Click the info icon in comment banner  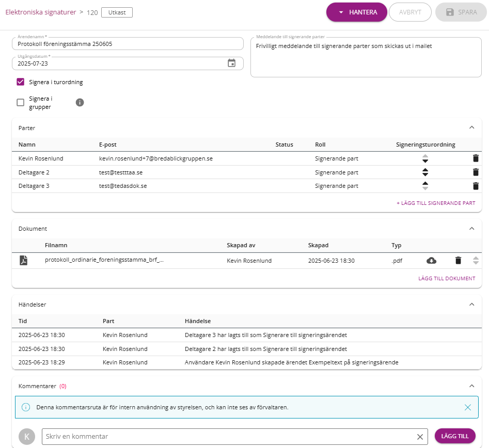(26, 407)
